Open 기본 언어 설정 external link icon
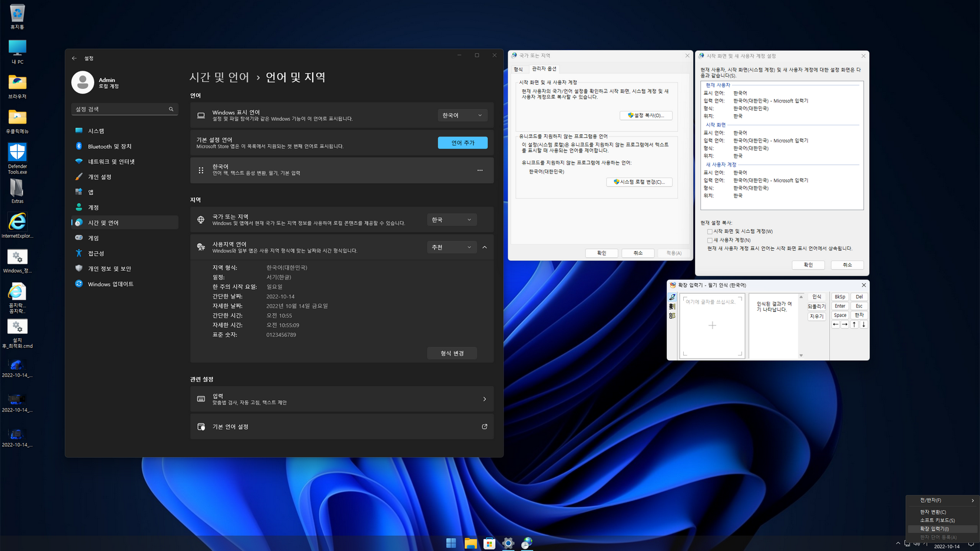This screenshot has width=980, height=551. tap(485, 427)
